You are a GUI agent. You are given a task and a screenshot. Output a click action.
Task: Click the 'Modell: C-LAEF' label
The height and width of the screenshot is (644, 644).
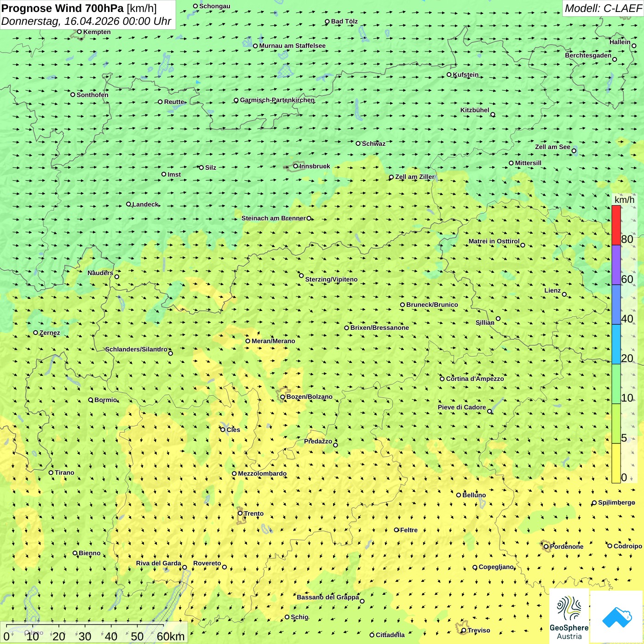[x=603, y=8]
